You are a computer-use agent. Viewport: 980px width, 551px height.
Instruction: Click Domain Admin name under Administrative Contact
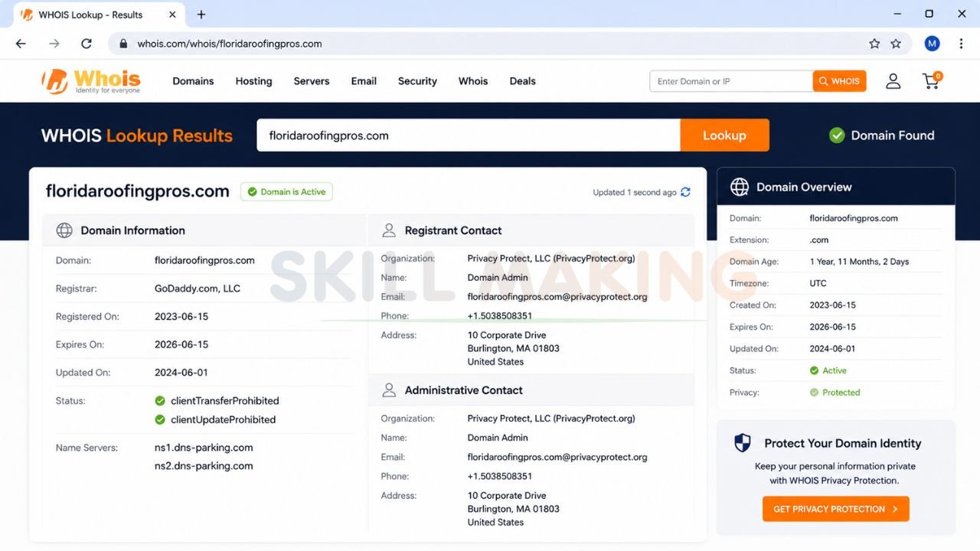[498, 438]
